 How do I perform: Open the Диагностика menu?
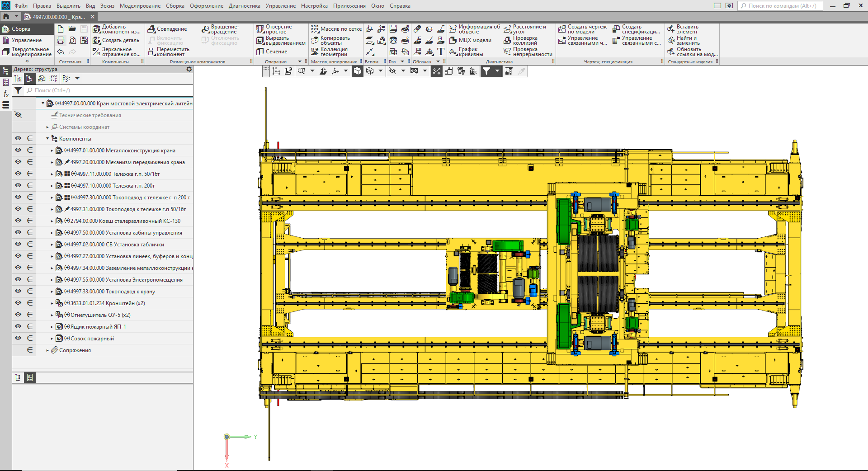coord(244,6)
